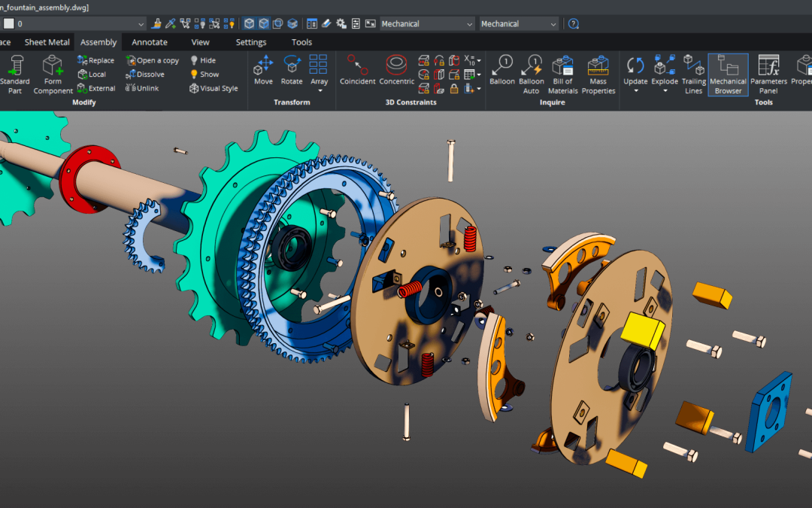Run Mass Properties inquiry
Viewport: 812px width, 508px height.
coord(598,71)
